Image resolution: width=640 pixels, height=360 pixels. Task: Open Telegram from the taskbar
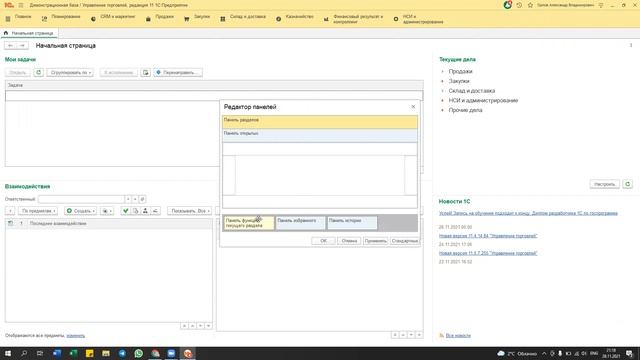(x=122, y=353)
